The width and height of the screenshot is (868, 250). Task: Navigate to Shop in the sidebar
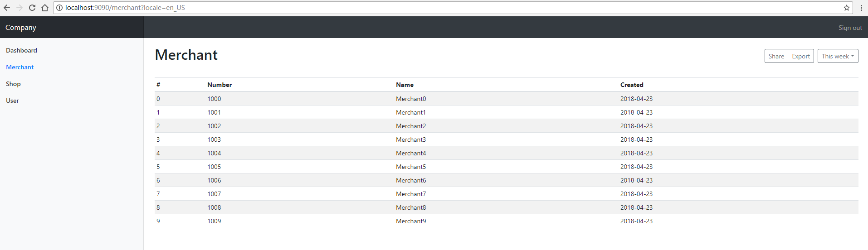coord(13,84)
